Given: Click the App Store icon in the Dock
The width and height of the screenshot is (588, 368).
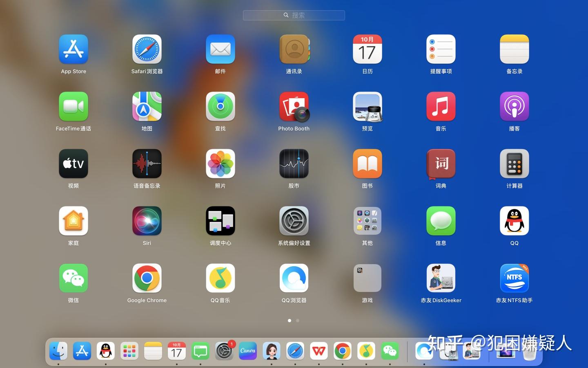Looking at the screenshot, I should pyautogui.click(x=82, y=351).
